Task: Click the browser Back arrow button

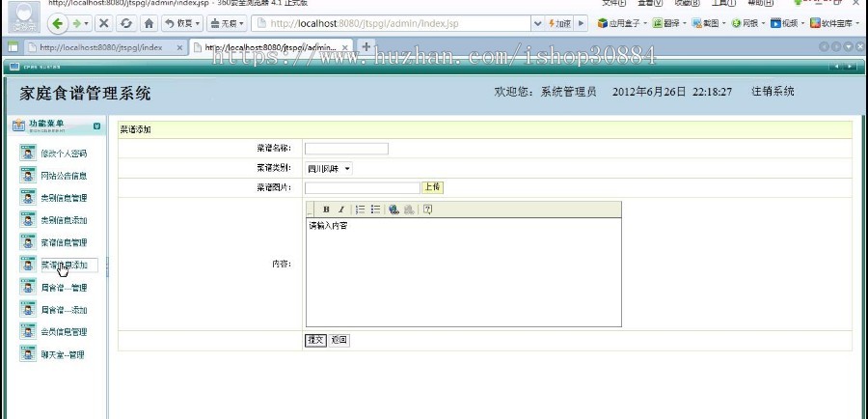Action: (58, 23)
